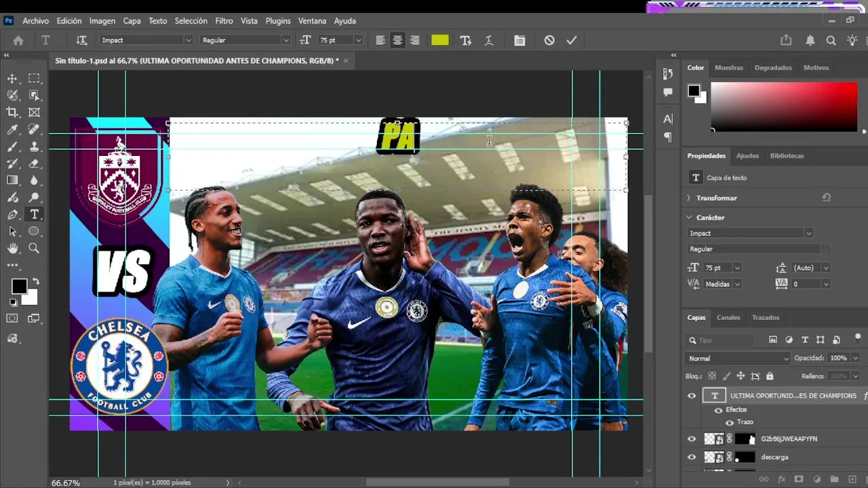This screenshot has height=488, width=868.
Task: Click the foreground color swatch in Color panel
Action: pyautogui.click(x=694, y=91)
